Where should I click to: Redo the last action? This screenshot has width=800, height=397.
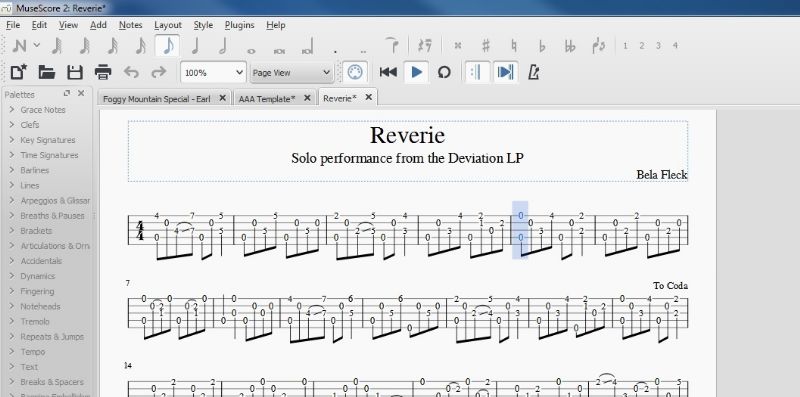click(x=159, y=72)
